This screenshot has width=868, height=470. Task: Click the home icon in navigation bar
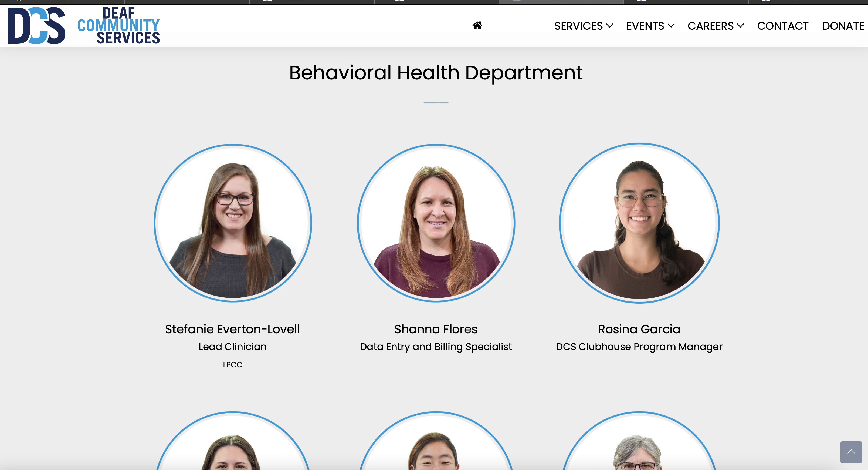click(x=477, y=26)
